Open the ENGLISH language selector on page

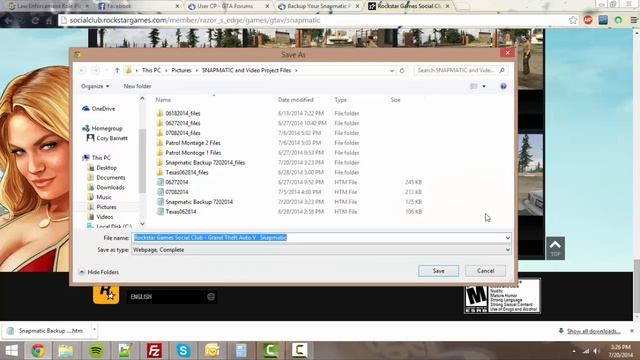click(x=171, y=297)
